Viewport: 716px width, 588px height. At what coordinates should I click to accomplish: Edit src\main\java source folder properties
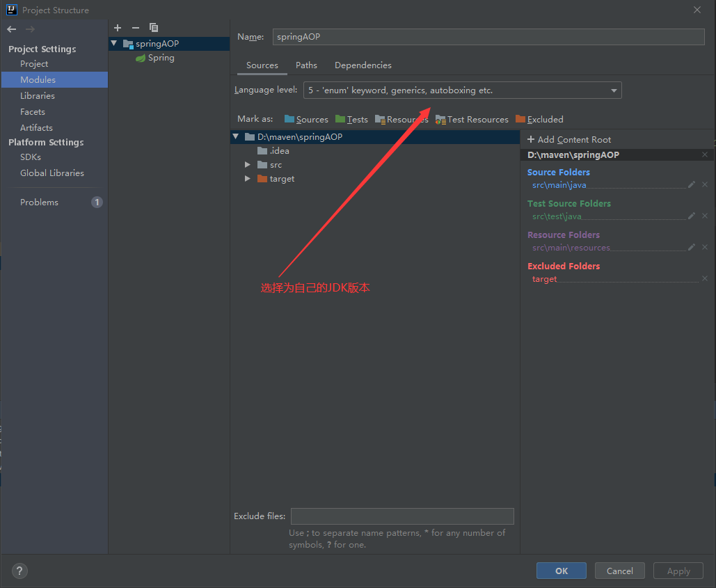pyautogui.click(x=692, y=184)
